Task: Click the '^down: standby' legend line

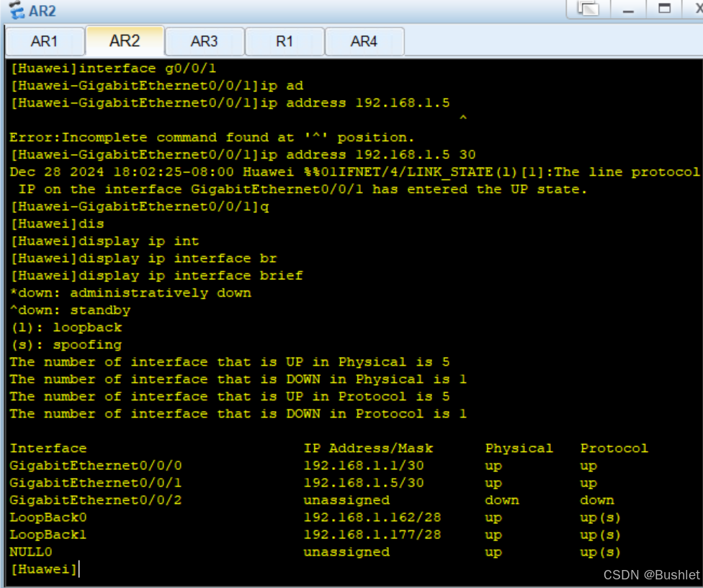Action: [71, 310]
